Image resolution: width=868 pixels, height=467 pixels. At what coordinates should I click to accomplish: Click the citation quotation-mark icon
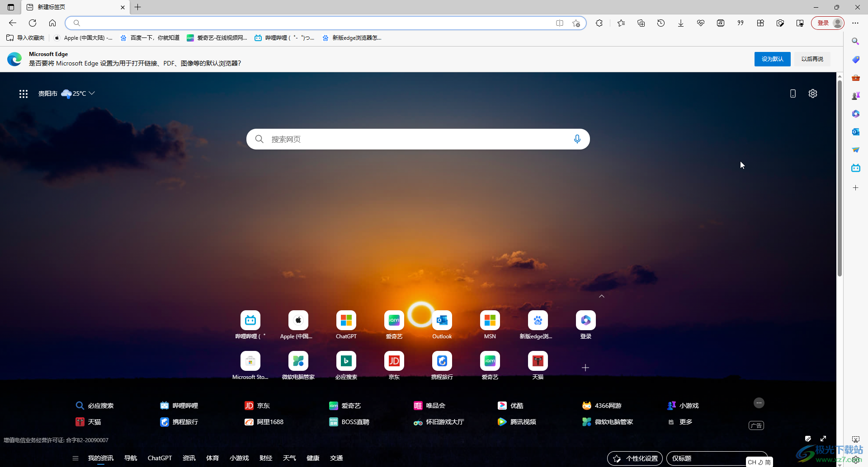741,23
